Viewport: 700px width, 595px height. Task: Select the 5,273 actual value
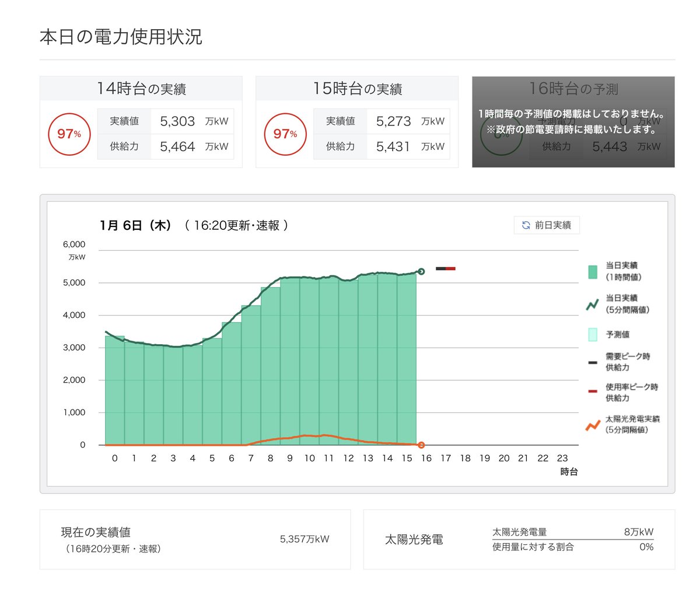point(394,121)
